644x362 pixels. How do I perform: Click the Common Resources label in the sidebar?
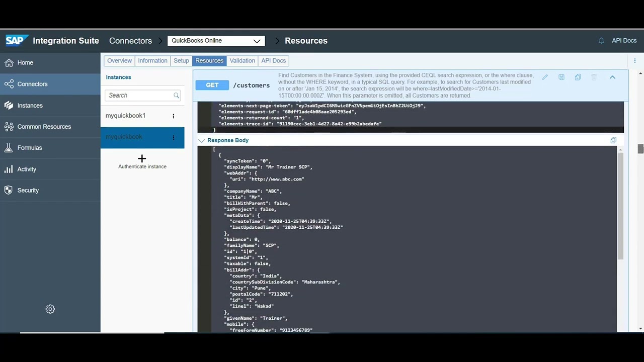[x=44, y=127]
